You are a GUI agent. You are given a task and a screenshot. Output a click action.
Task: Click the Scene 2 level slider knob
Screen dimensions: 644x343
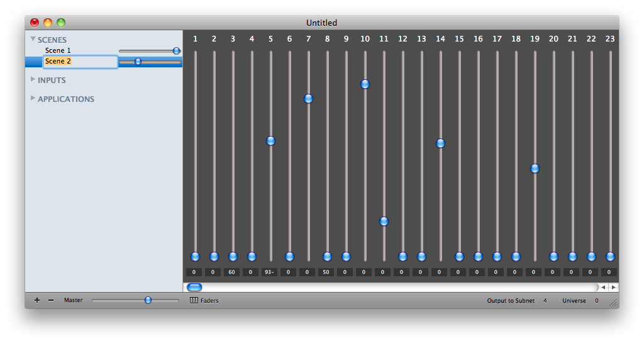(138, 62)
